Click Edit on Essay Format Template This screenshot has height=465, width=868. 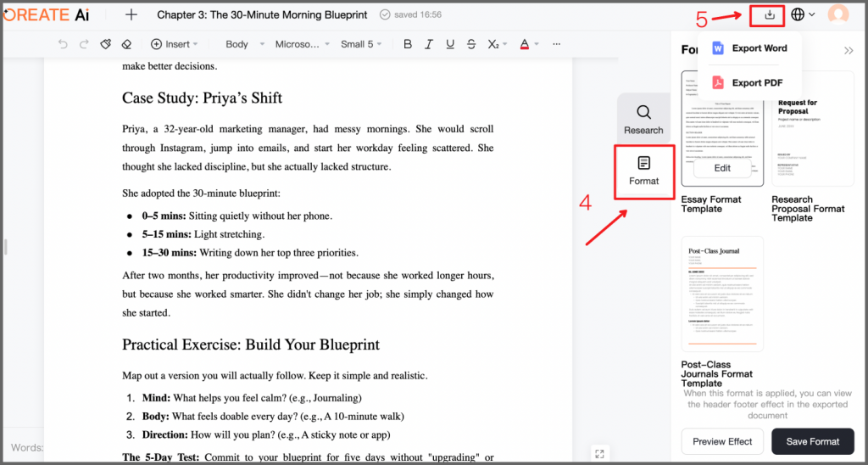click(722, 168)
